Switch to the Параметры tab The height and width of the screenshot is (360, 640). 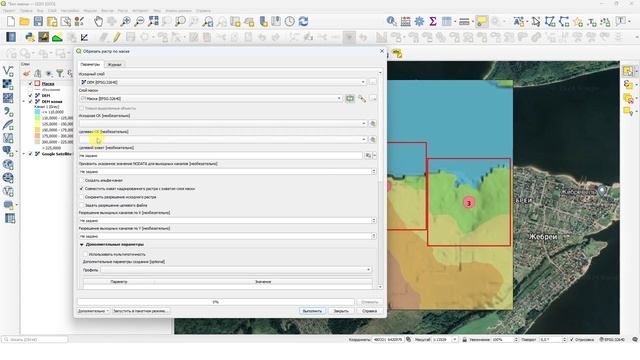pyautogui.click(x=90, y=64)
